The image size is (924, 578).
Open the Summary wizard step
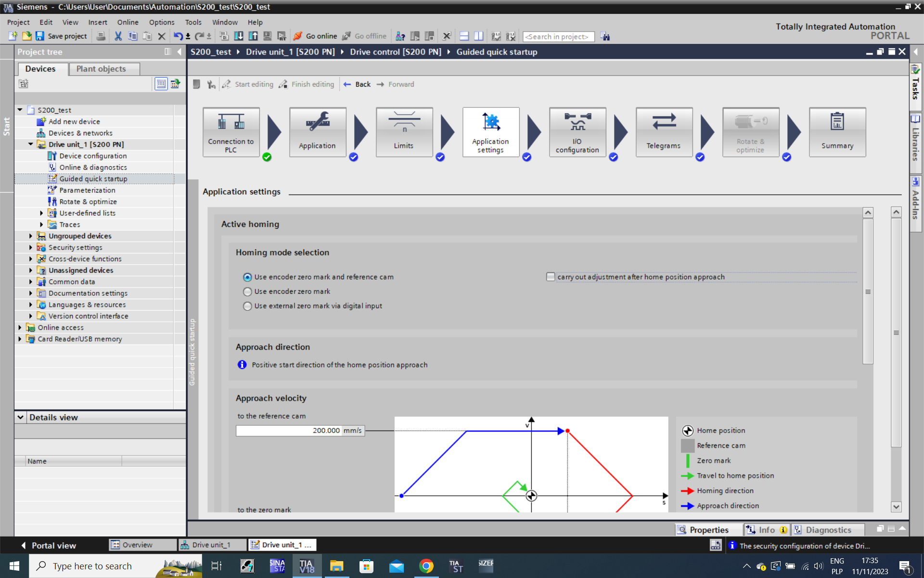[837, 132]
